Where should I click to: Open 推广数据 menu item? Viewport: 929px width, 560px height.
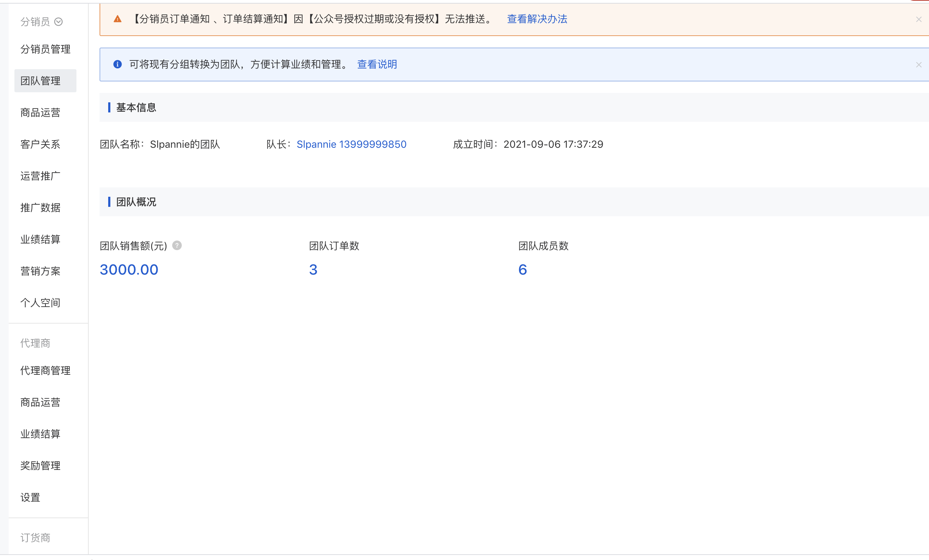click(40, 208)
